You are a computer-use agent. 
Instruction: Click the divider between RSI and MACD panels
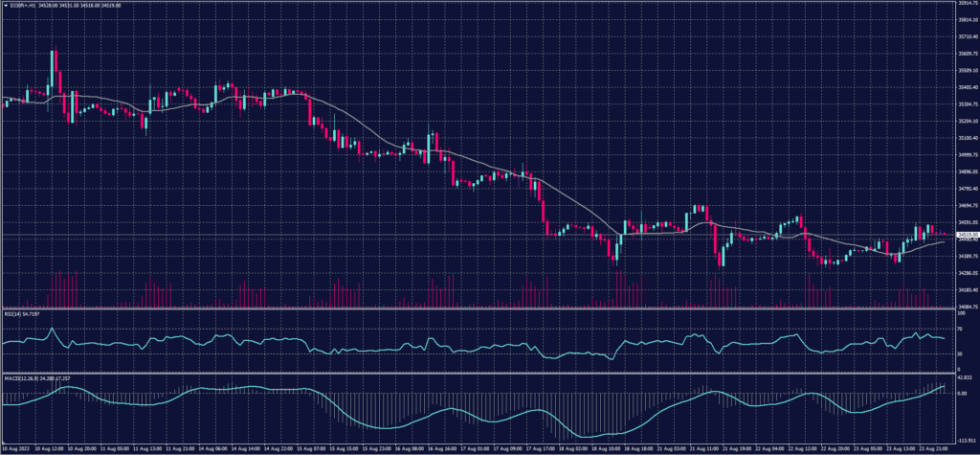click(479, 374)
